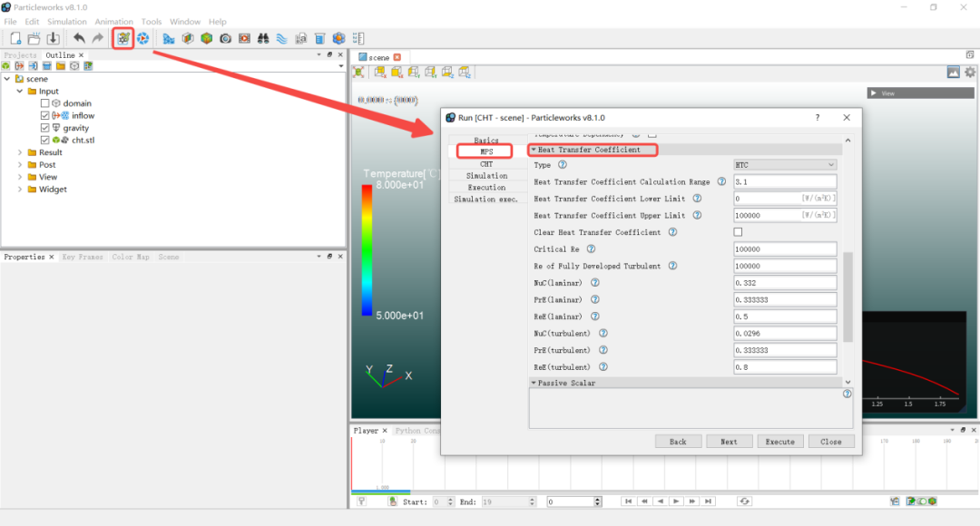
Task: Collapse the Heat Transfer Coefficient section
Action: coord(534,150)
